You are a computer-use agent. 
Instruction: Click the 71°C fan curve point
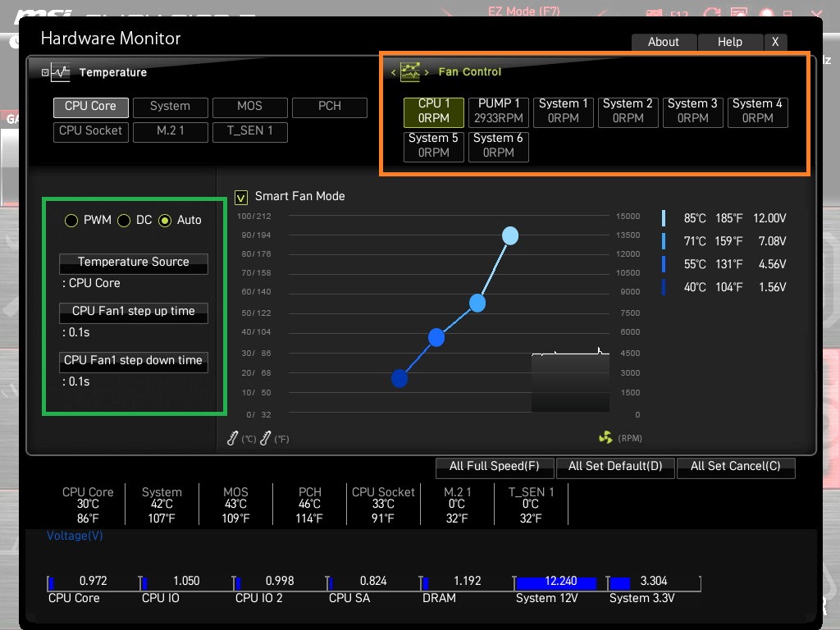pyautogui.click(x=477, y=304)
